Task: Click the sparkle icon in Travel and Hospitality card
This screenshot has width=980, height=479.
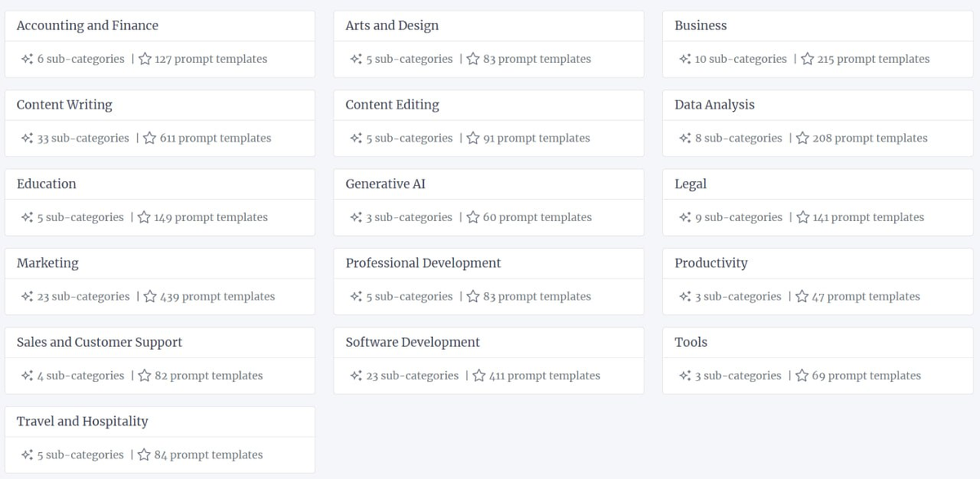Action: tap(27, 455)
